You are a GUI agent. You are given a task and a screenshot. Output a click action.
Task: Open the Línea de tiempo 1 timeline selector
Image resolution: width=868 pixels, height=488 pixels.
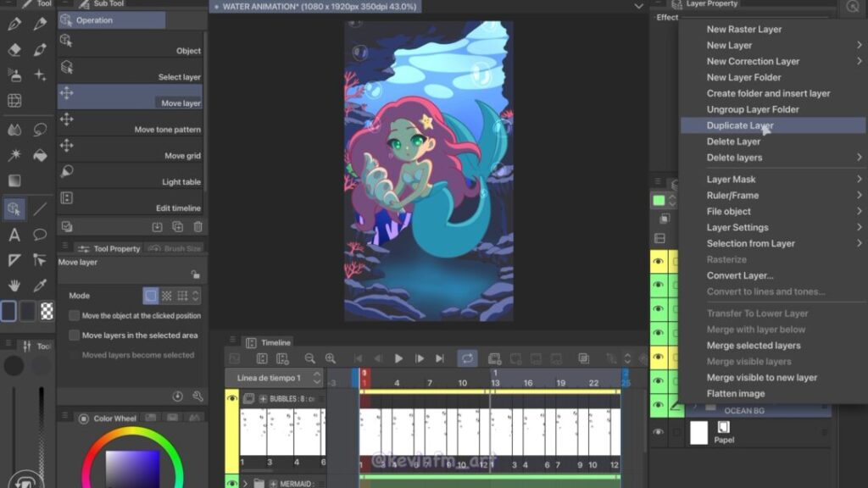coord(275,378)
